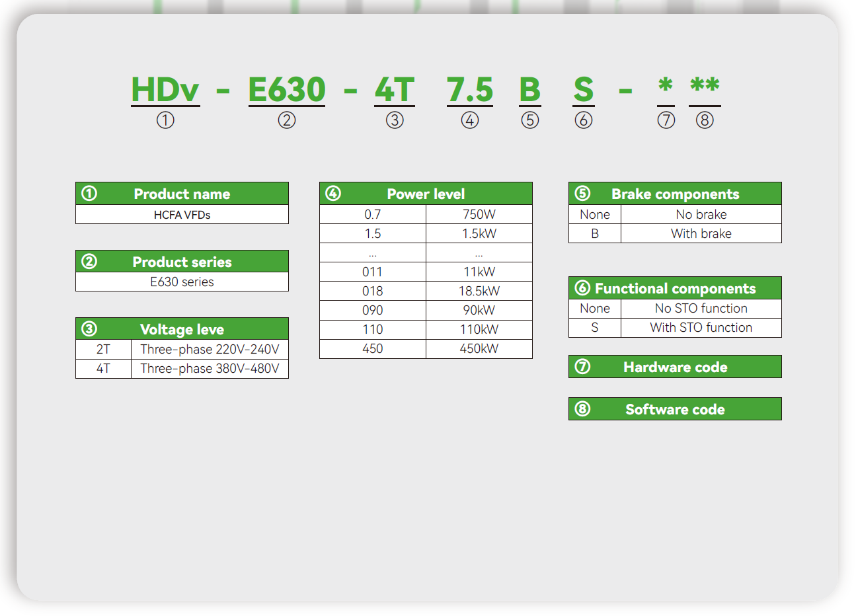856x616 pixels.
Task: Select the 18.5kW power level cell
Action: click(x=479, y=291)
